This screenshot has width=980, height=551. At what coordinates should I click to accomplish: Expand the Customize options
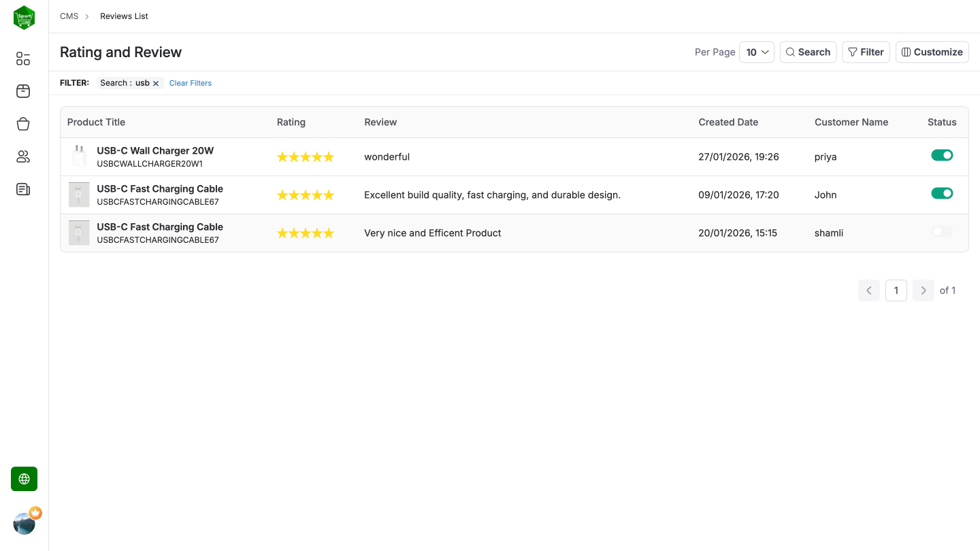coord(932,52)
